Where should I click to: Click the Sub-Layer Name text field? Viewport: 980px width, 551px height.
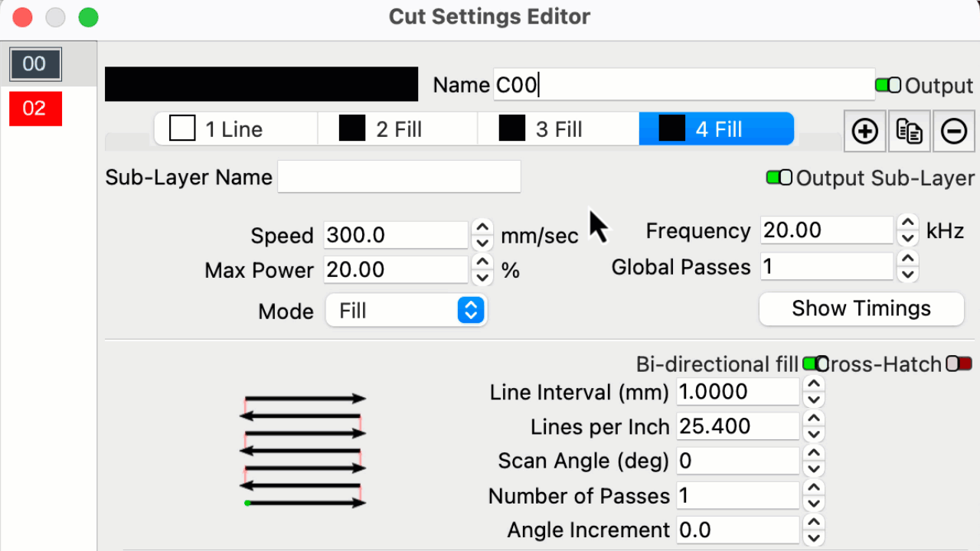(x=398, y=177)
